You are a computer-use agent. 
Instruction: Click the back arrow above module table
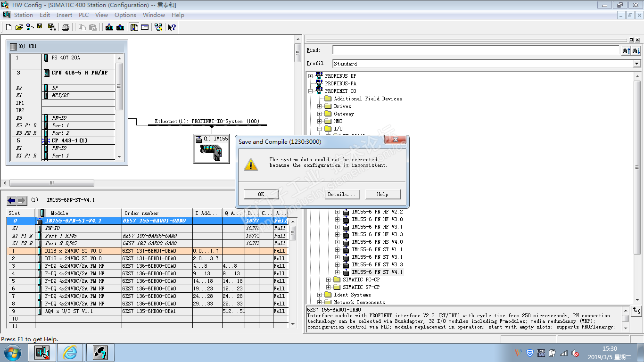point(11,200)
